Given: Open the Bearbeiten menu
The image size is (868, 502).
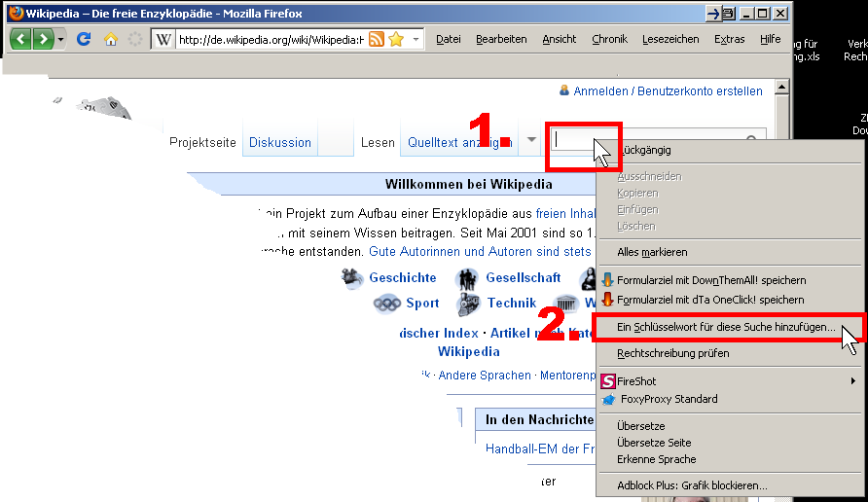Looking at the screenshot, I should point(501,39).
